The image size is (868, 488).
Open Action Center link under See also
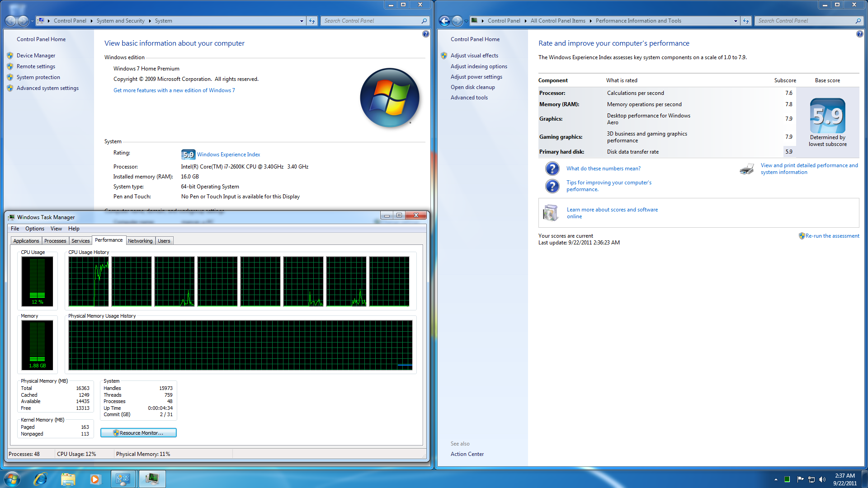click(467, 454)
